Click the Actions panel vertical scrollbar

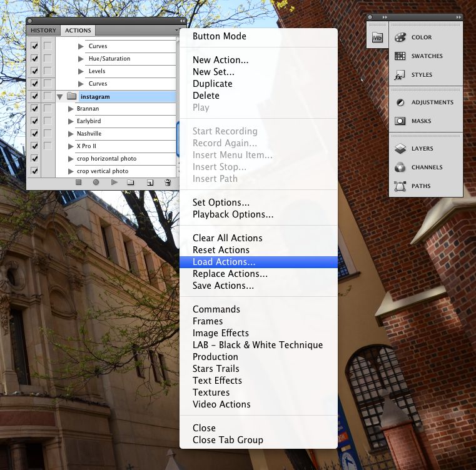pos(178,139)
